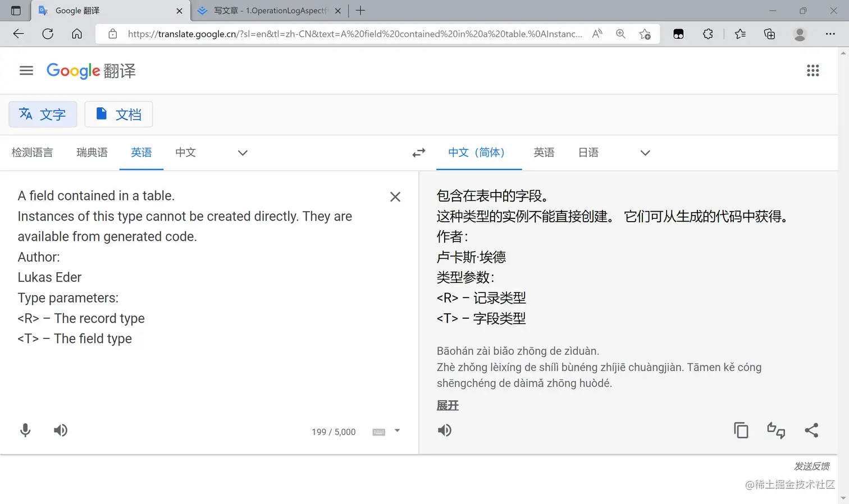Select 中文 as source language
Viewport: 849px width, 504px height.
coord(185,153)
